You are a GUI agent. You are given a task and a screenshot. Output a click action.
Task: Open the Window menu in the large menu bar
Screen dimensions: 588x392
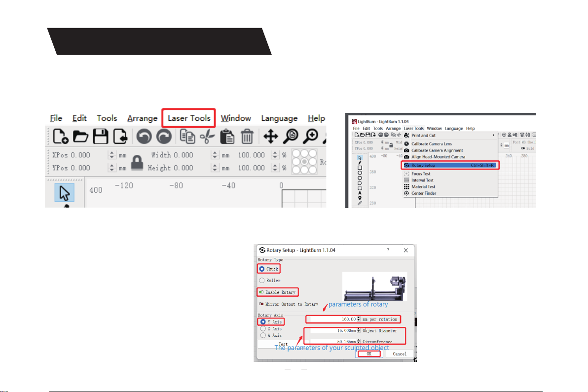click(236, 118)
